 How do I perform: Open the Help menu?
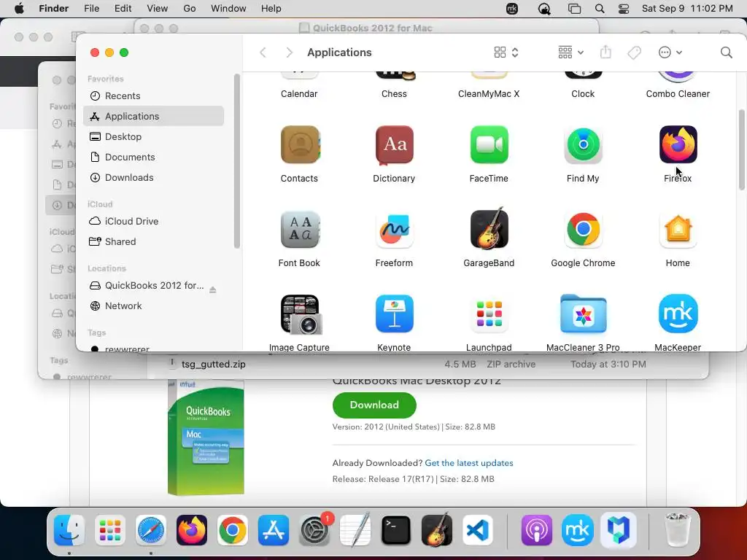coord(271,9)
